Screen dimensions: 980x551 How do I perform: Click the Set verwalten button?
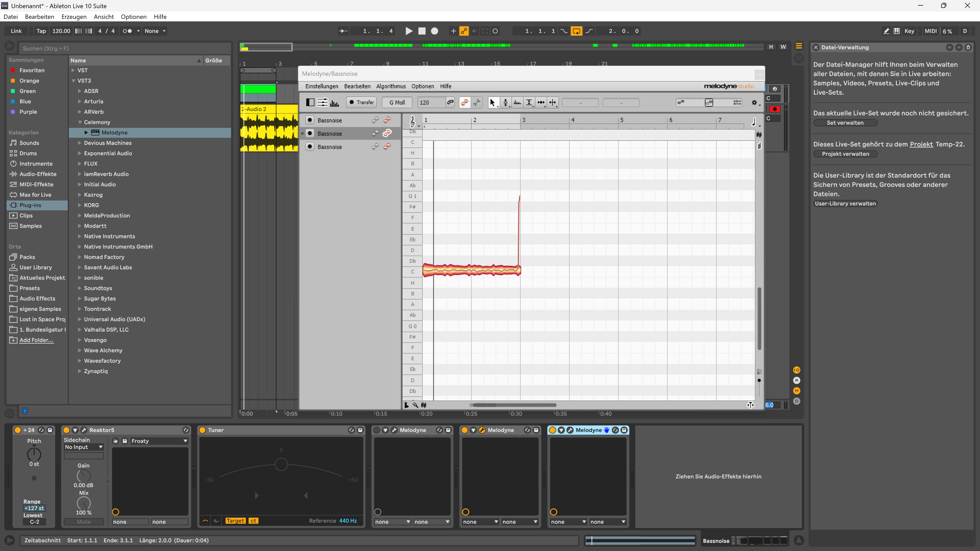(845, 123)
